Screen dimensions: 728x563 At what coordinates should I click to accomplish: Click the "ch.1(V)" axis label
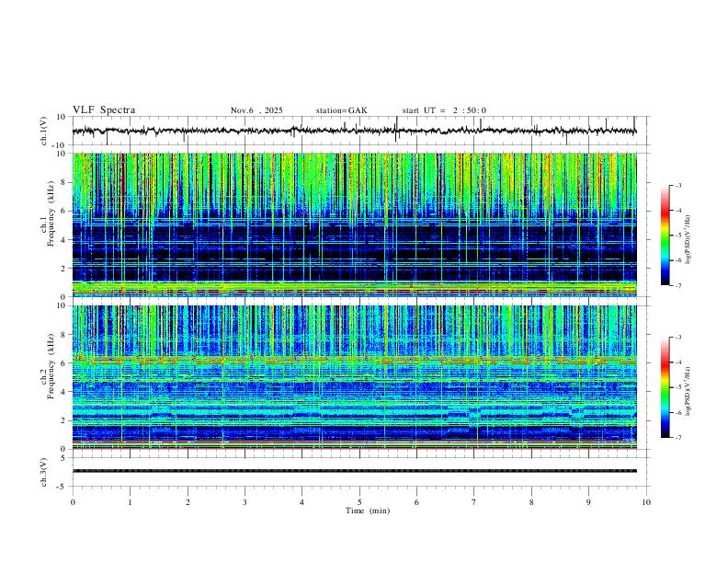[44, 131]
